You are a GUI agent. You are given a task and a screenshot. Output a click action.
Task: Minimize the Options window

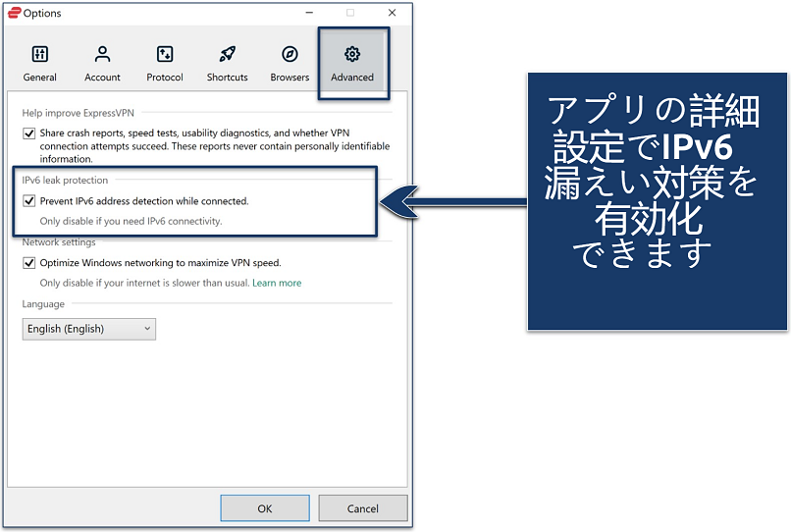click(309, 13)
